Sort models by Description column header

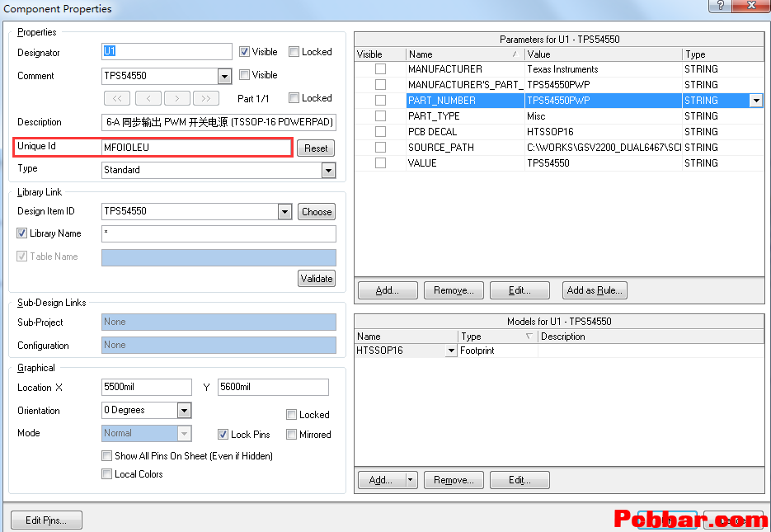(x=651, y=337)
